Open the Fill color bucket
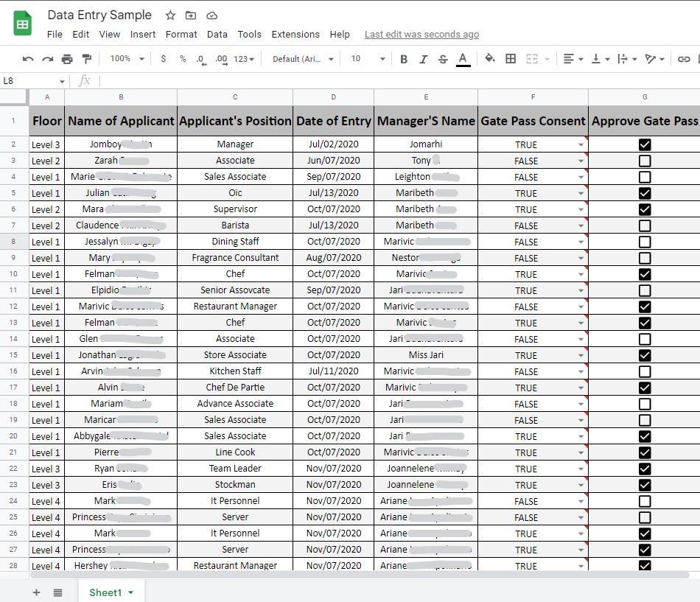 [x=490, y=58]
